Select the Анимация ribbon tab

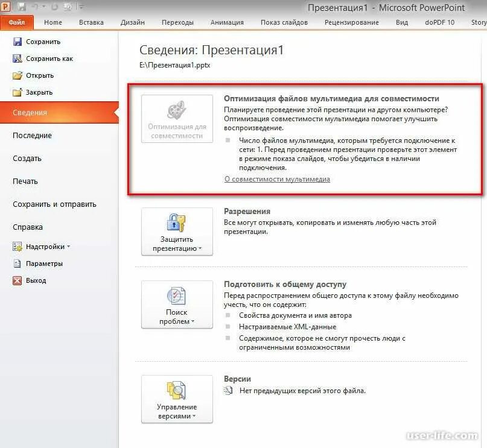(227, 22)
